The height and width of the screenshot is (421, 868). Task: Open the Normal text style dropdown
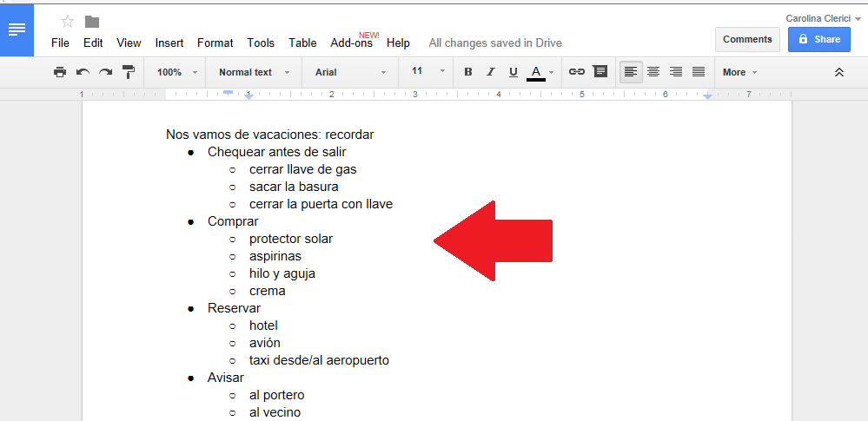point(254,72)
